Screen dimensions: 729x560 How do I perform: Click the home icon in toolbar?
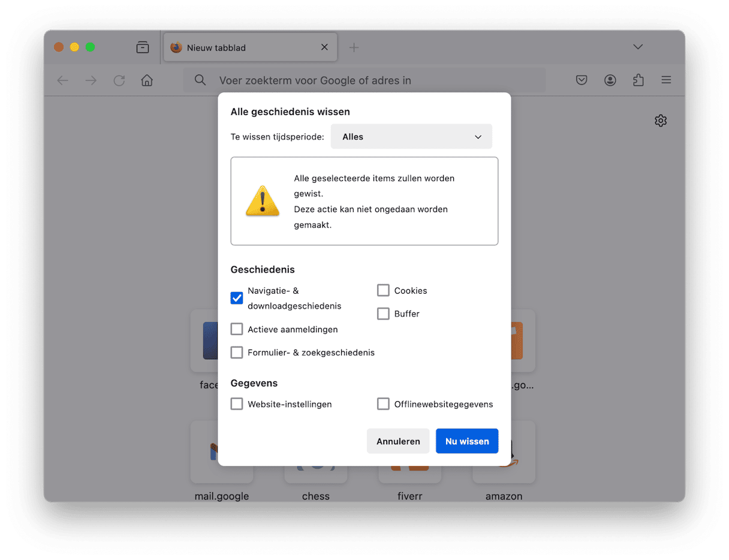click(147, 80)
